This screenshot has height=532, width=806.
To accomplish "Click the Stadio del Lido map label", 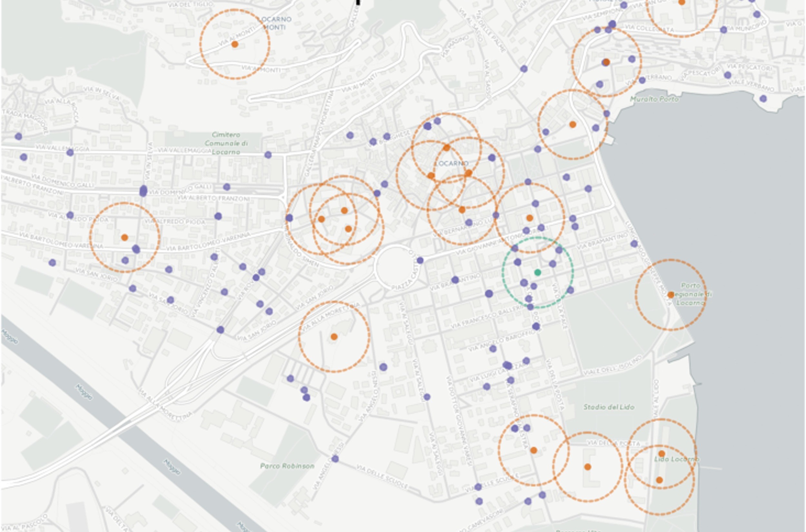I will click(x=609, y=407).
